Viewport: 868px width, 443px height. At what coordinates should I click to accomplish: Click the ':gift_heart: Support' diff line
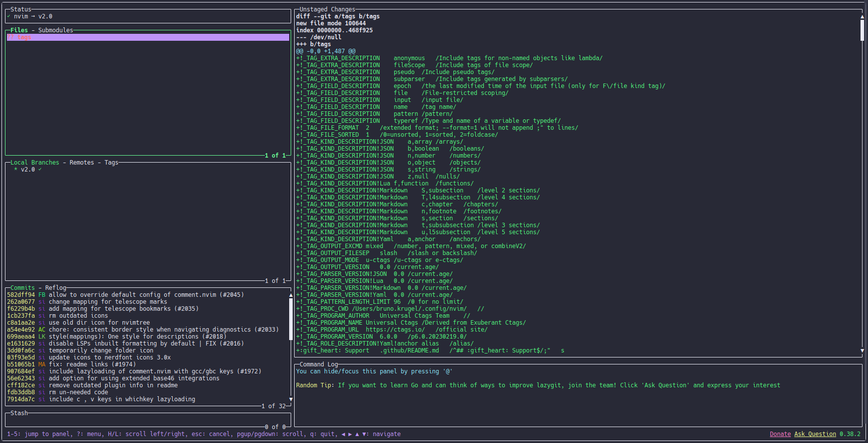(x=431, y=351)
